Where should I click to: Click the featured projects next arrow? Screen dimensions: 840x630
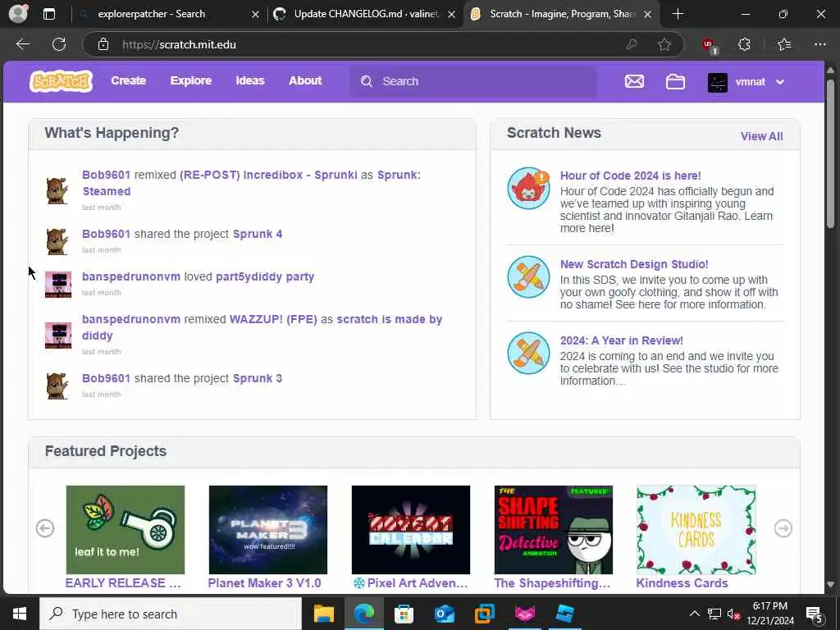click(783, 528)
